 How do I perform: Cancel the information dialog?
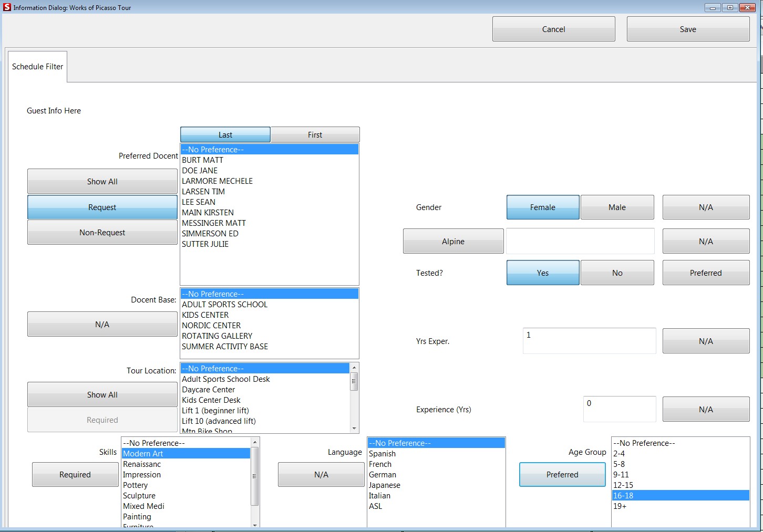point(553,29)
